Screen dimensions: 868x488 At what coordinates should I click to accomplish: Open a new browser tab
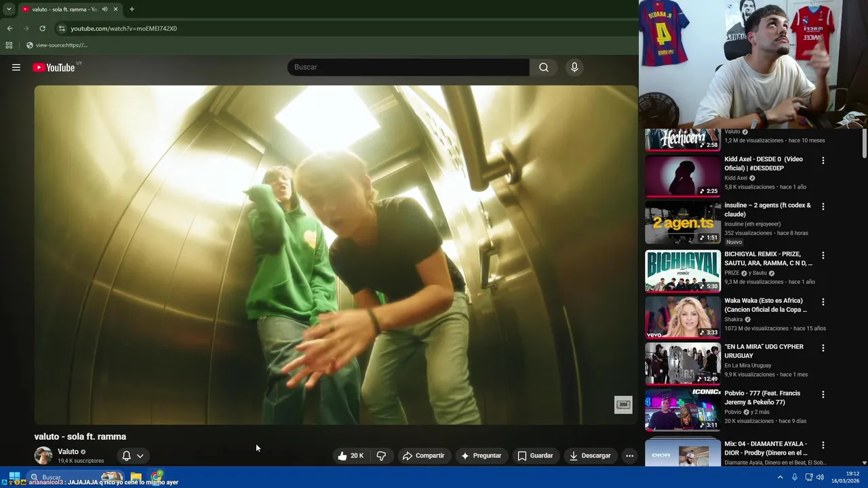[132, 9]
